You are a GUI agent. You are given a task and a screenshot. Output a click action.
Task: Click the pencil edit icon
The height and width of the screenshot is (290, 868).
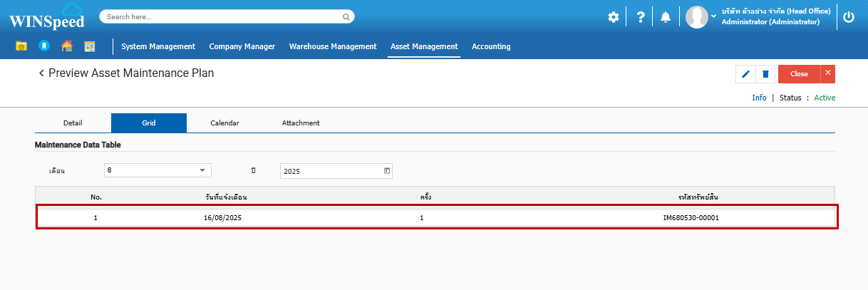[x=745, y=74]
